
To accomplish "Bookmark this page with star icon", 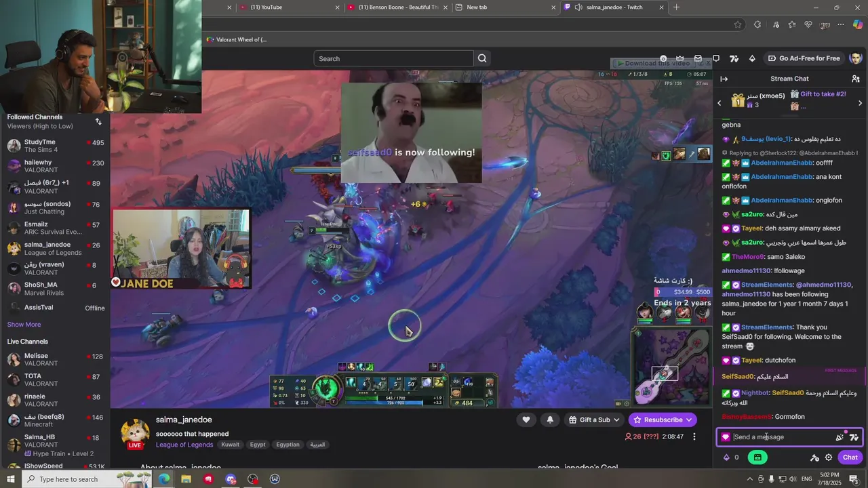I will click(x=738, y=24).
